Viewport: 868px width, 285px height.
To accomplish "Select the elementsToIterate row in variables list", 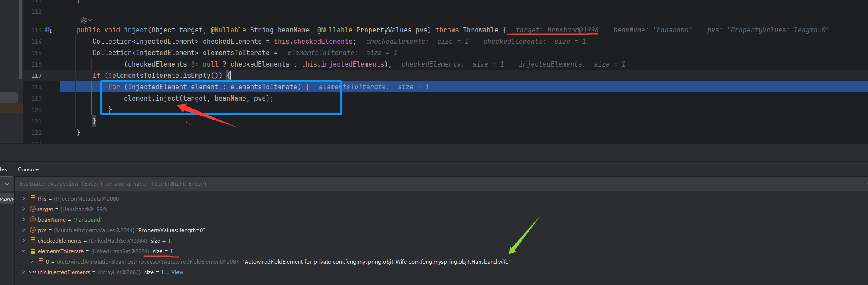I will (x=60, y=251).
